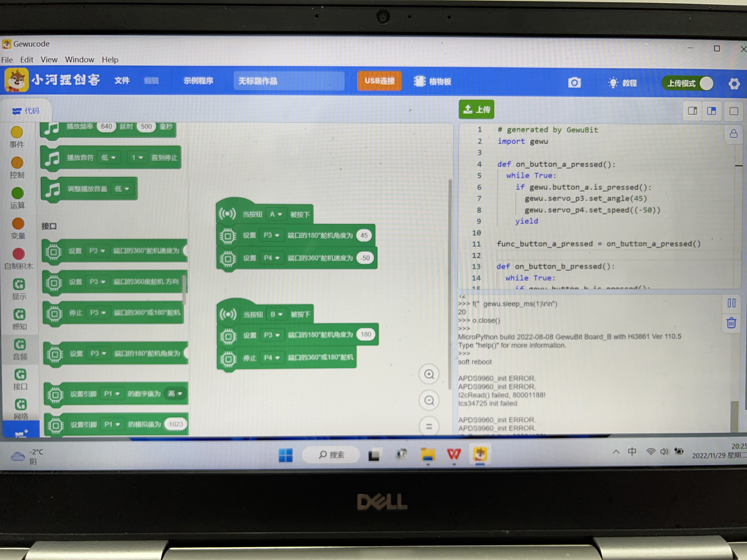Open the Edit menu
The image size is (747, 560).
(x=27, y=60)
